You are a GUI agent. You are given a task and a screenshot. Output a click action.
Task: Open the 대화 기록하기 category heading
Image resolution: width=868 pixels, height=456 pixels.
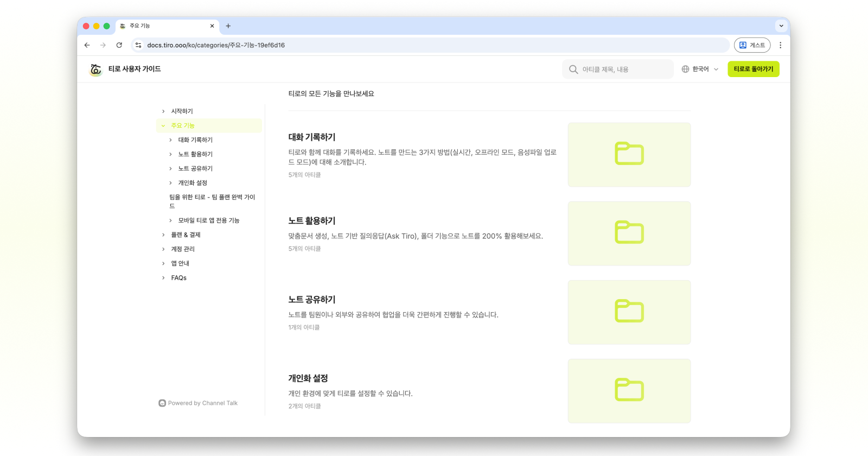(312, 137)
